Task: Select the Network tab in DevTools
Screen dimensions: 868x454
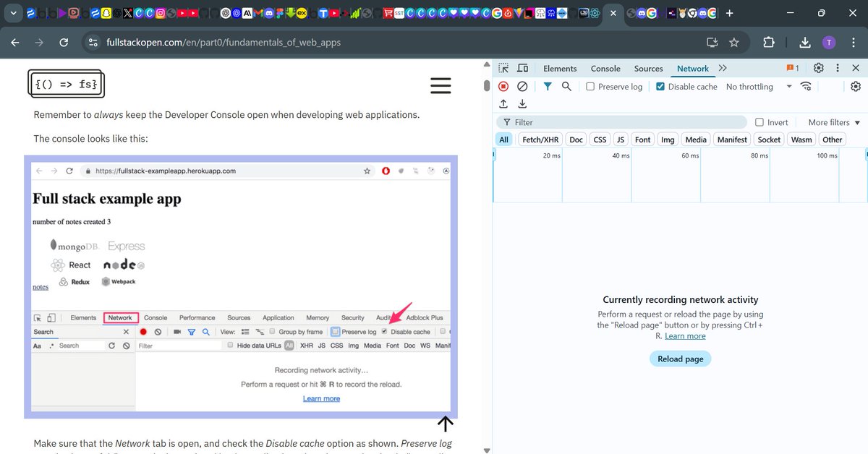Action: [693, 68]
